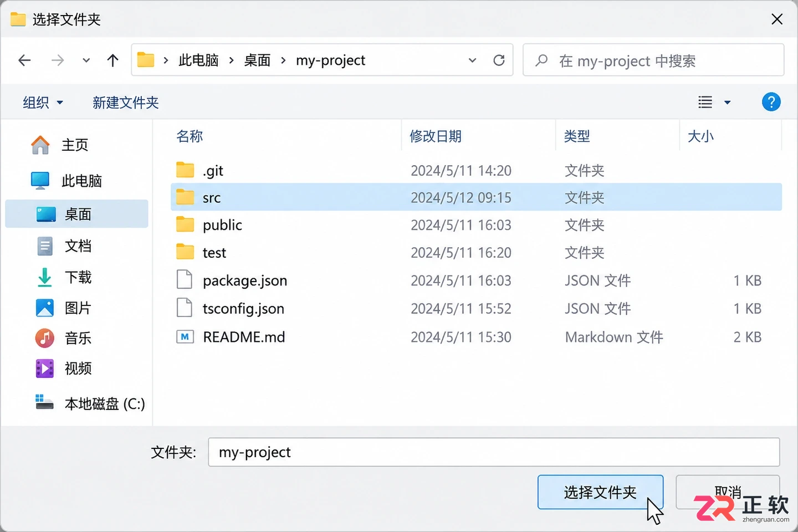The height and width of the screenshot is (532, 798).
Task: Go back with the left arrow
Action: tap(24, 60)
